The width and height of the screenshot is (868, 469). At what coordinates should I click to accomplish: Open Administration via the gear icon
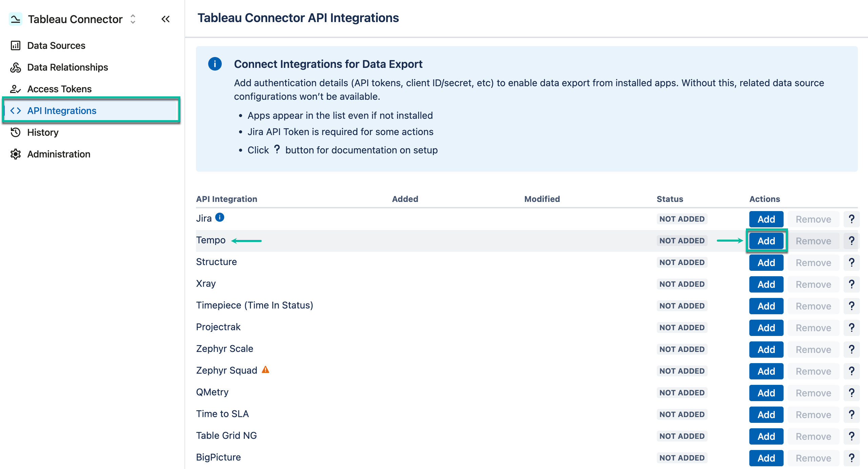click(16, 154)
